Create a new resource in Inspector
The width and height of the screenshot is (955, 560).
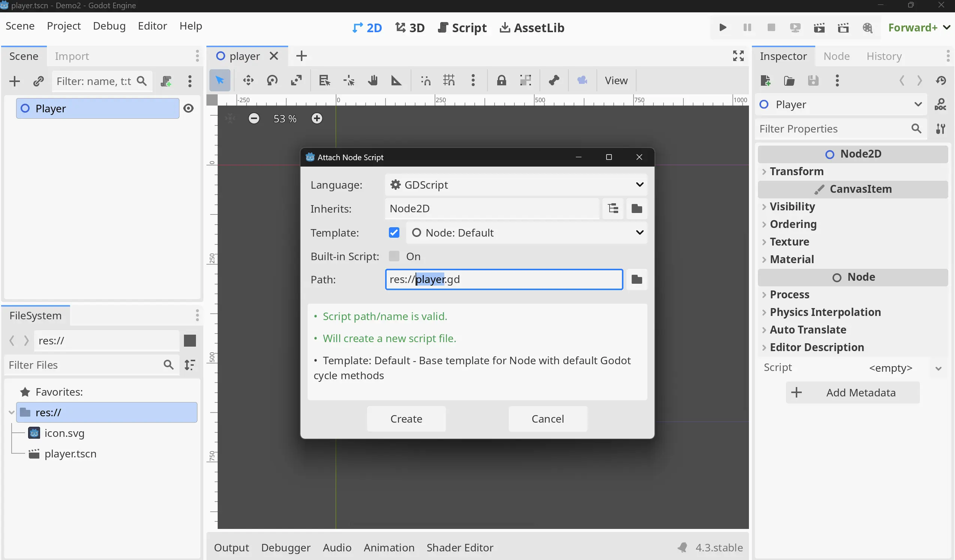(x=765, y=80)
